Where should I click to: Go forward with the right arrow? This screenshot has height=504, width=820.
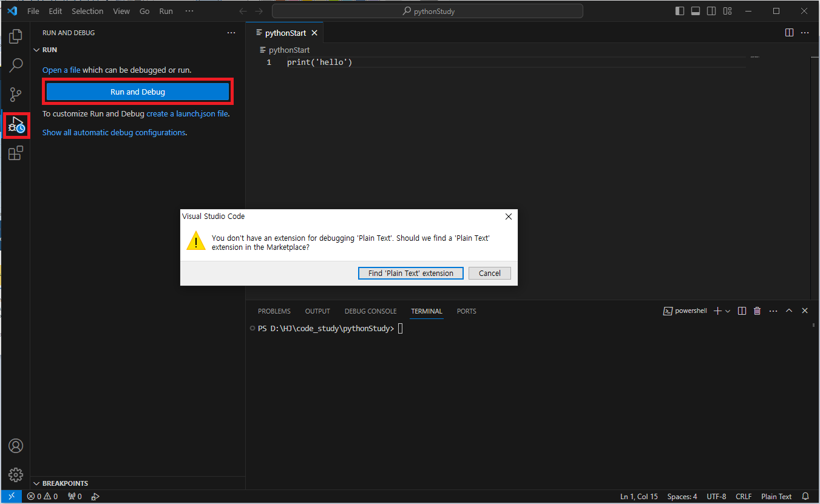click(x=259, y=11)
